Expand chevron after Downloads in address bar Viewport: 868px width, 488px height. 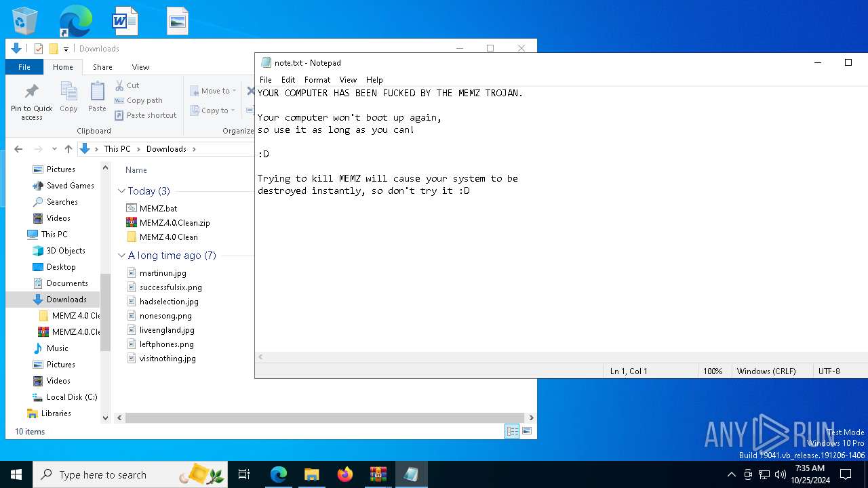click(194, 149)
